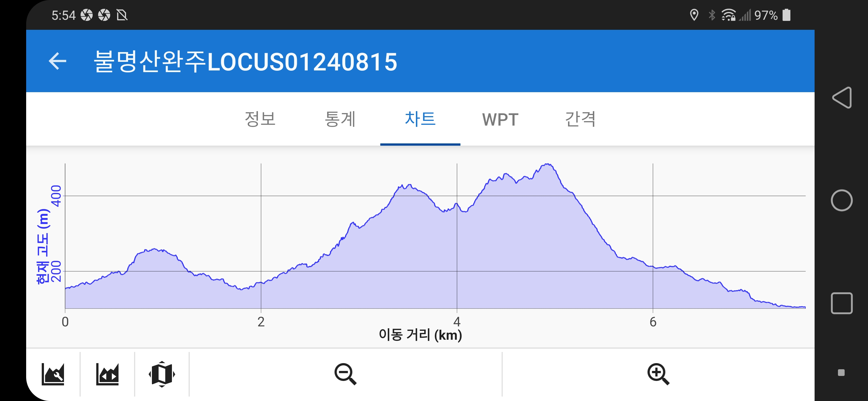Switch to the 통계 tab
The image size is (868, 401).
click(340, 119)
